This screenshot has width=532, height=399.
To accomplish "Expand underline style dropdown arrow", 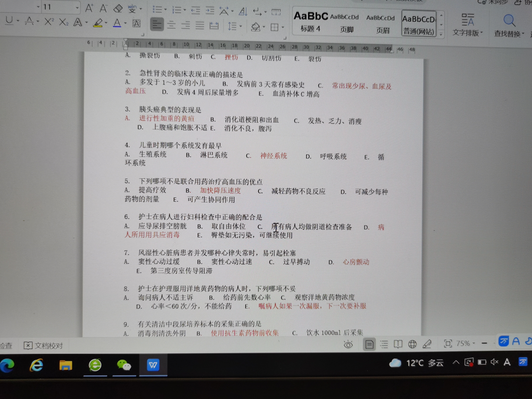I will [x=18, y=21].
